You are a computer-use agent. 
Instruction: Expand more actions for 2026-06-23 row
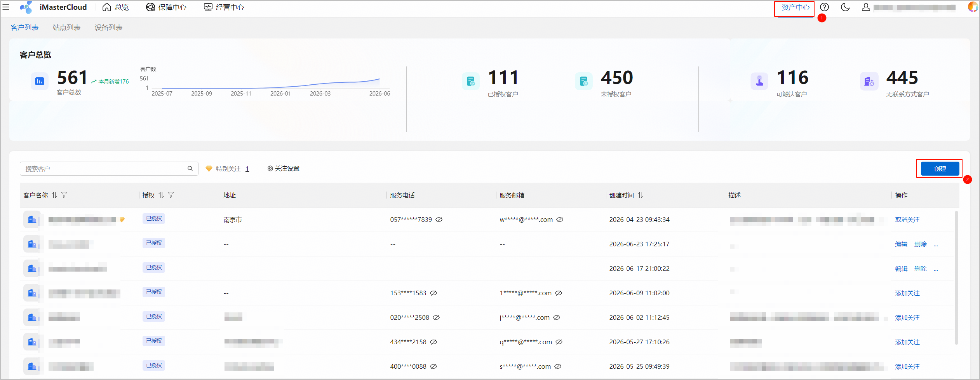(x=936, y=245)
